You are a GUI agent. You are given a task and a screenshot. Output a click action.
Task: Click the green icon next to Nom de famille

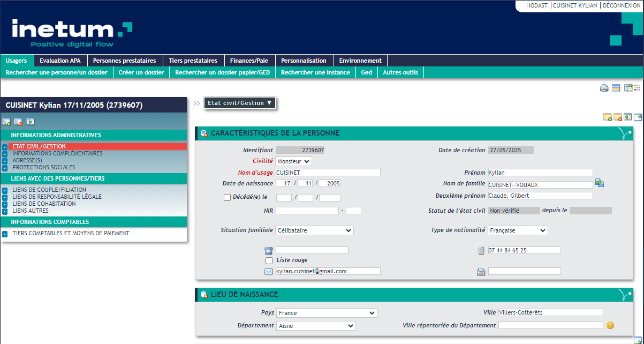point(600,184)
